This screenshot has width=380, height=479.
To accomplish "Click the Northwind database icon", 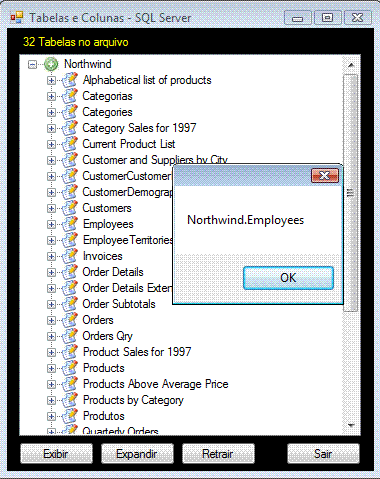I will [51, 64].
